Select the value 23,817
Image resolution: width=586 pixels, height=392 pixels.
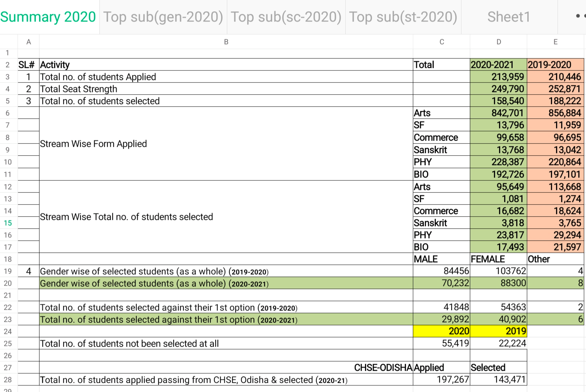click(x=499, y=235)
